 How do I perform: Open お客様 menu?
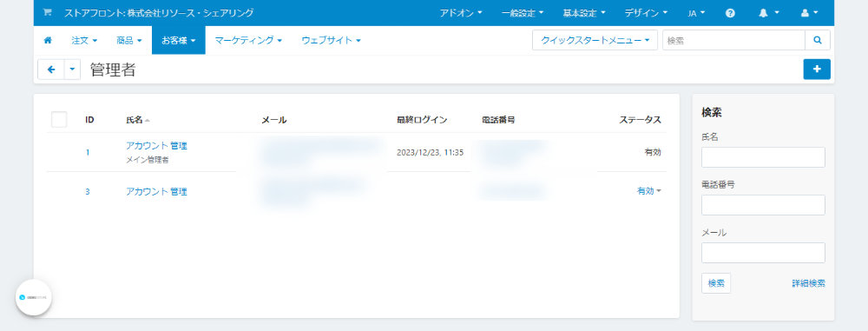(x=178, y=41)
